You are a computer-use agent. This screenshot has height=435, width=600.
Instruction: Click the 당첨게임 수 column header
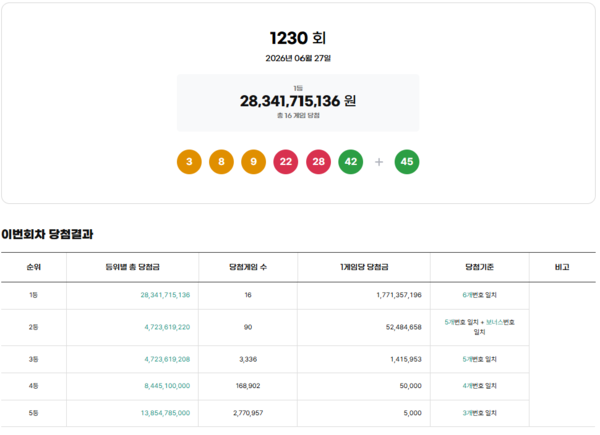(x=248, y=267)
